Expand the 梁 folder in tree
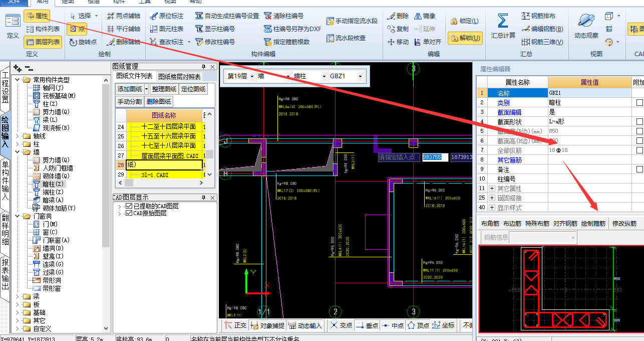Image resolution: width=644 pixels, height=341 pixels. (19, 297)
